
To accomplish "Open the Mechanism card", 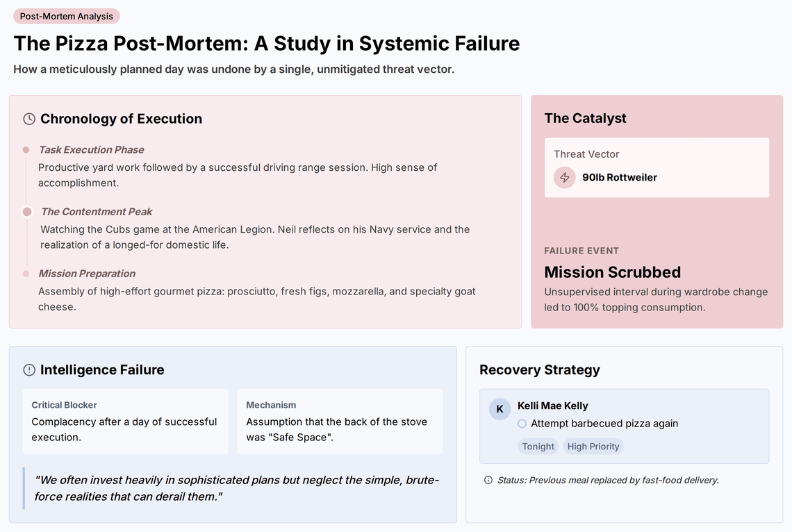I will pos(340,421).
